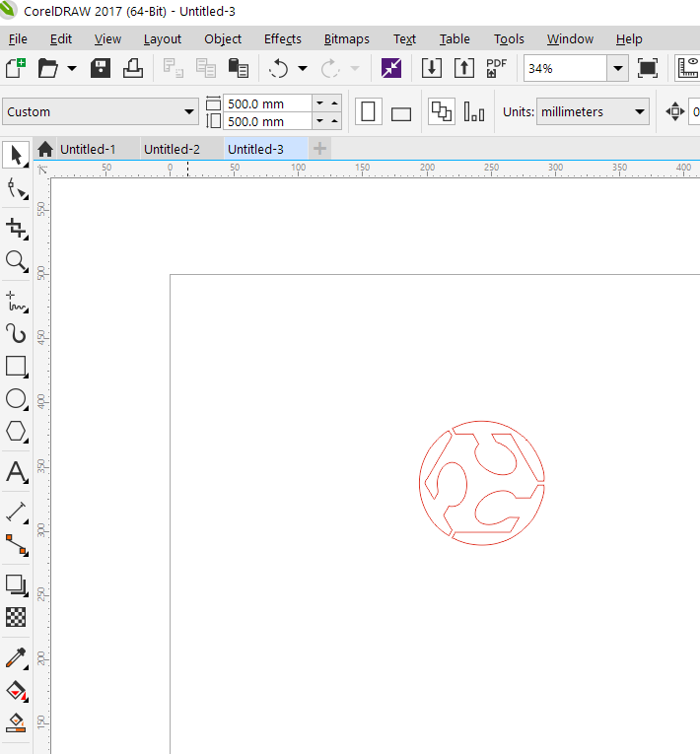
Task: Select the Polygon tool
Action: [x=17, y=432]
